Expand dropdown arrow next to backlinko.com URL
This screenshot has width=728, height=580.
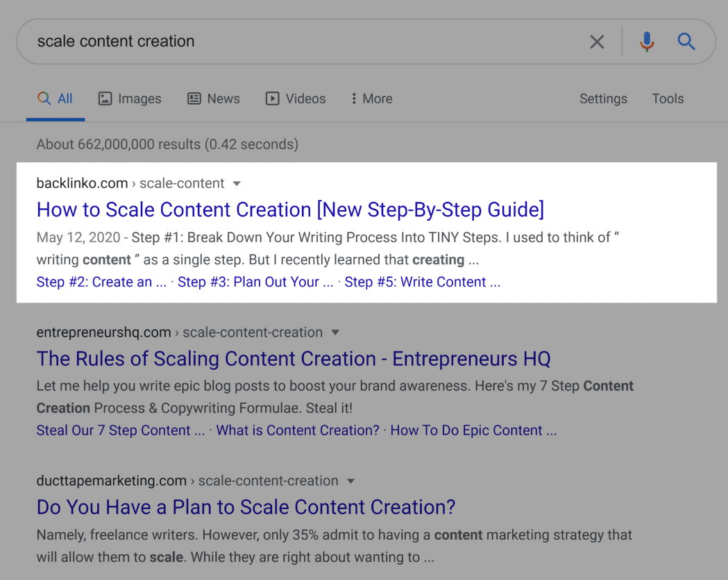(237, 184)
